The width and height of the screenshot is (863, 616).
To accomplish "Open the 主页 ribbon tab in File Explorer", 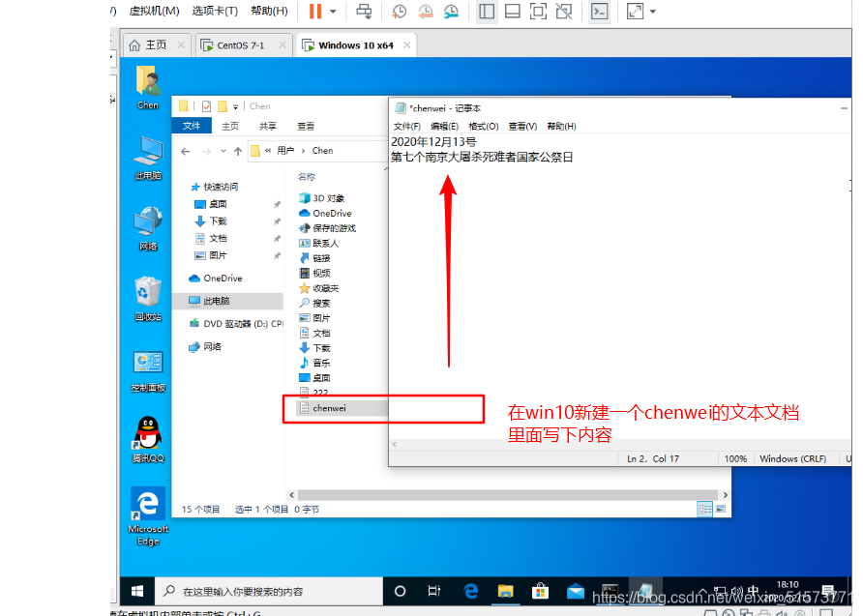I will pyautogui.click(x=230, y=126).
